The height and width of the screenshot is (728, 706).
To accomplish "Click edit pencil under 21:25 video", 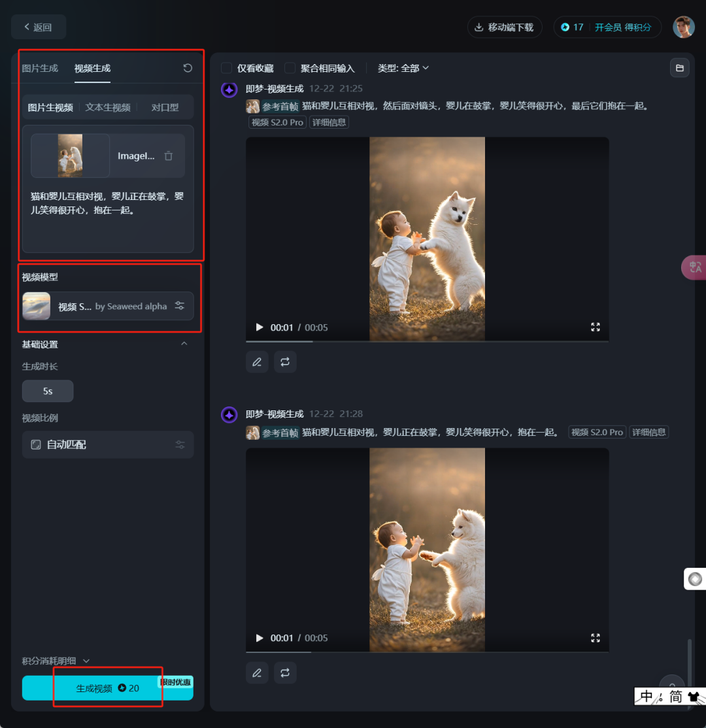I will 257,361.
